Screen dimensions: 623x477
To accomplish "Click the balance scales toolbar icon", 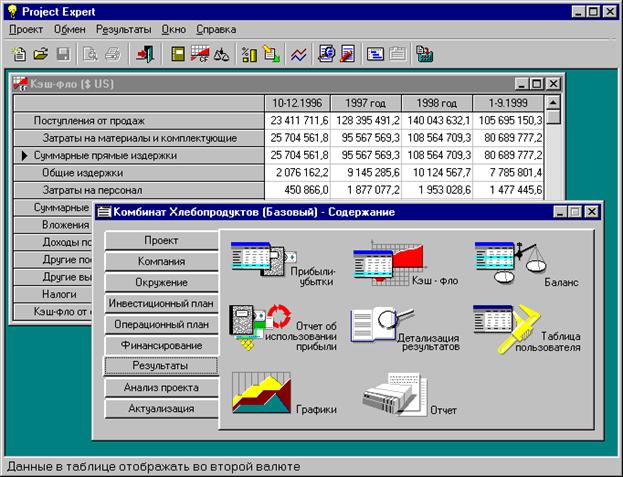I will click(221, 55).
